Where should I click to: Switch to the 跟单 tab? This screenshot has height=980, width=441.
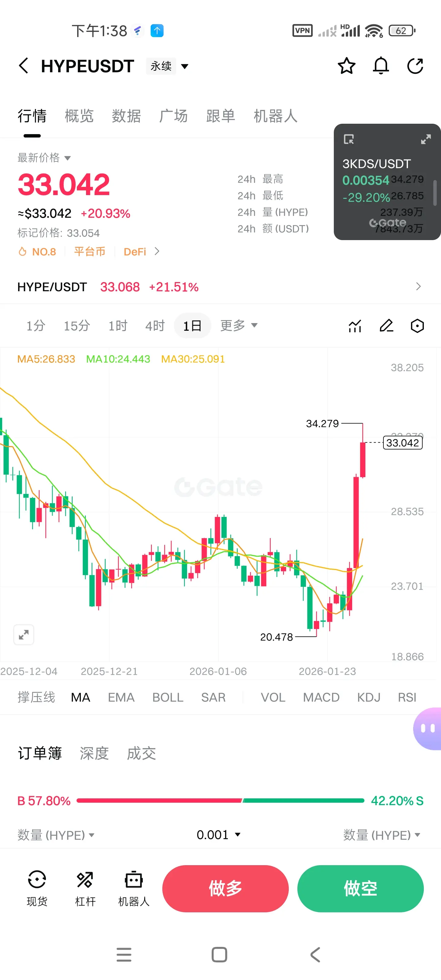pos(221,116)
